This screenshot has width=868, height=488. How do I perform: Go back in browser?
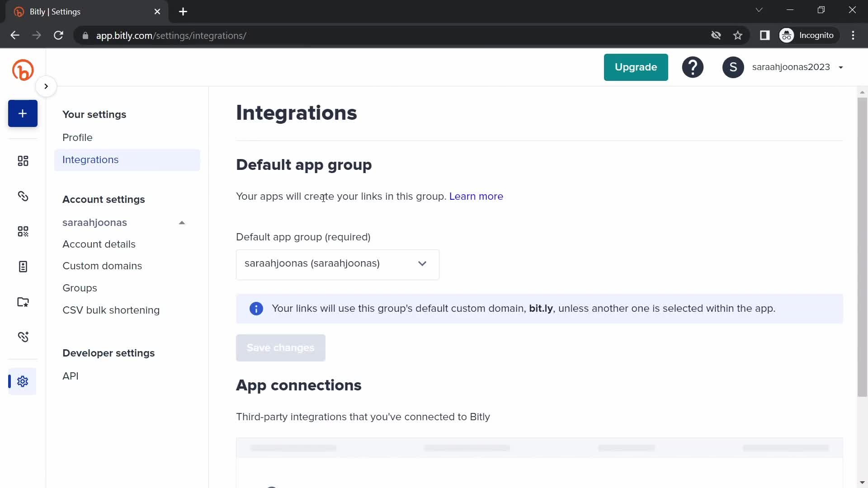[15, 35]
